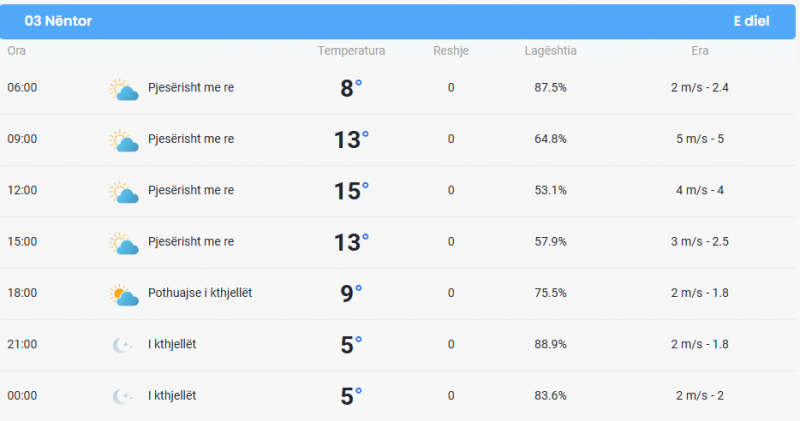The image size is (800, 421).
Task: Select the Era column header
Action: [699, 51]
